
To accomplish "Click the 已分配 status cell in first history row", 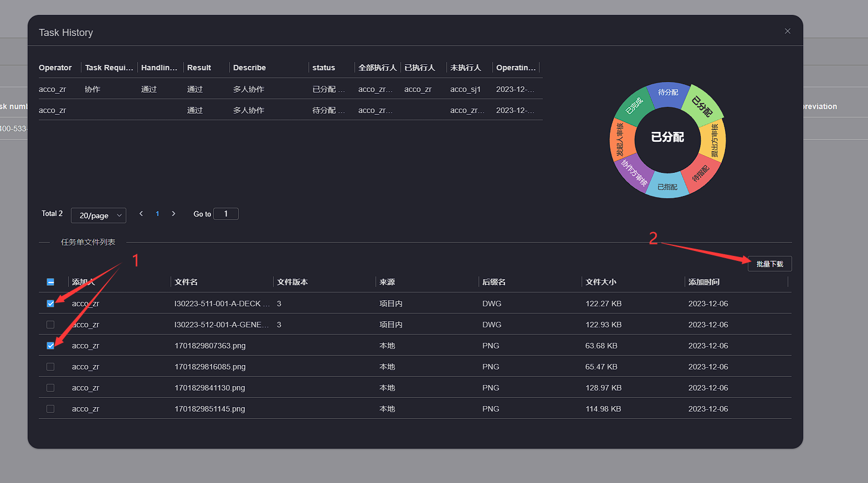I will 328,89.
